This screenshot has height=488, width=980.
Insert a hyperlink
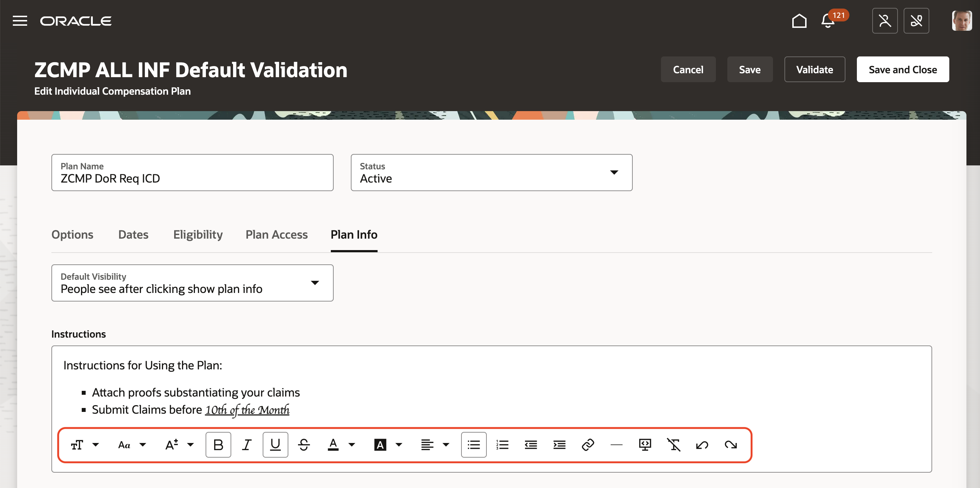(x=588, y=444)
